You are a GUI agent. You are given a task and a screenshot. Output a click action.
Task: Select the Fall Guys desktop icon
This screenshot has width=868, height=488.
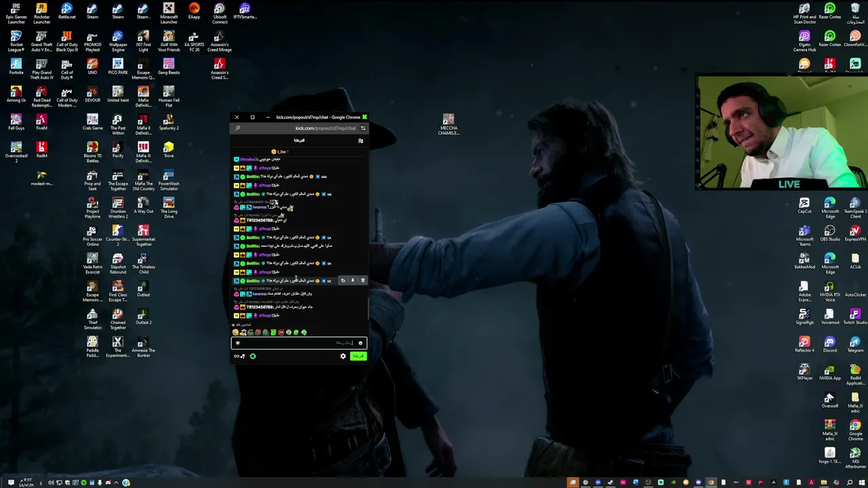(x=16, y=122)
